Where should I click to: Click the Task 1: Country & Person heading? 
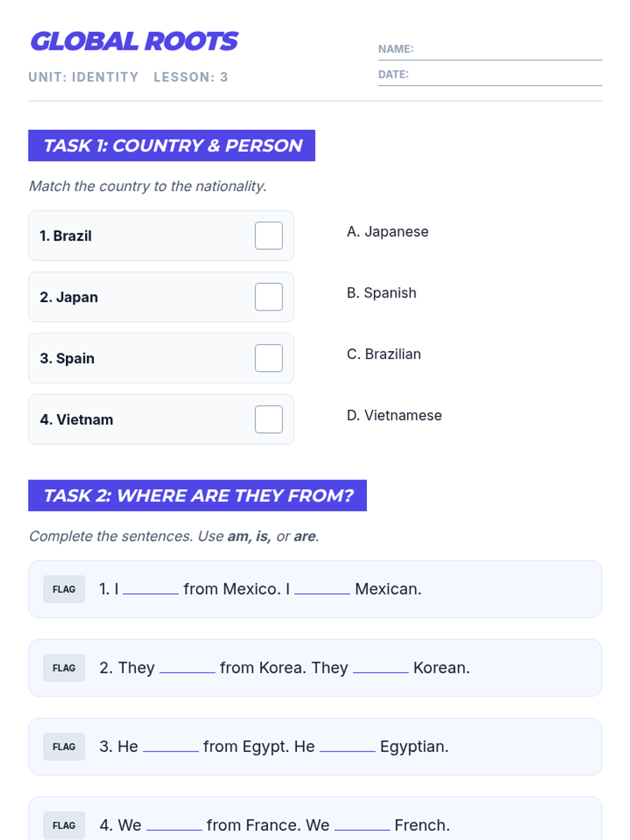[172, 145]
